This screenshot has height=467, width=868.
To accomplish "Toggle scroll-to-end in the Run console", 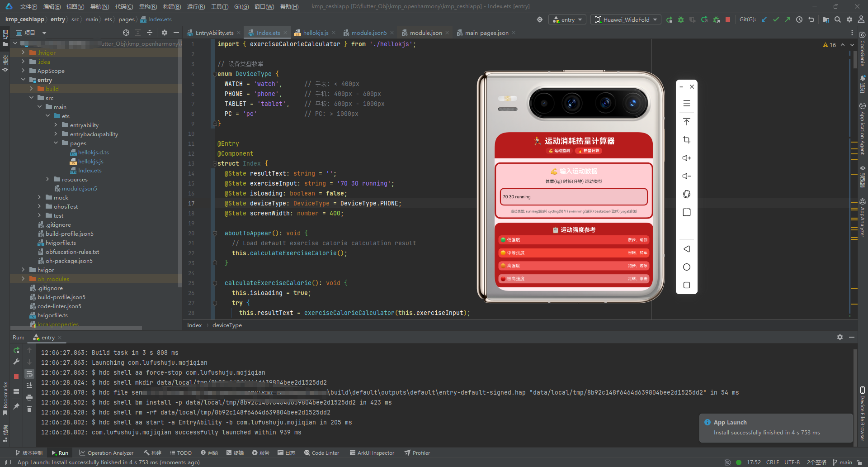I will [x=29, y=386].
